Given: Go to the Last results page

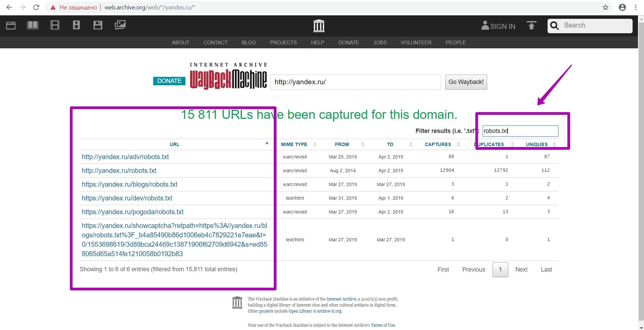Looking at the screenshot, I should 546,270.
